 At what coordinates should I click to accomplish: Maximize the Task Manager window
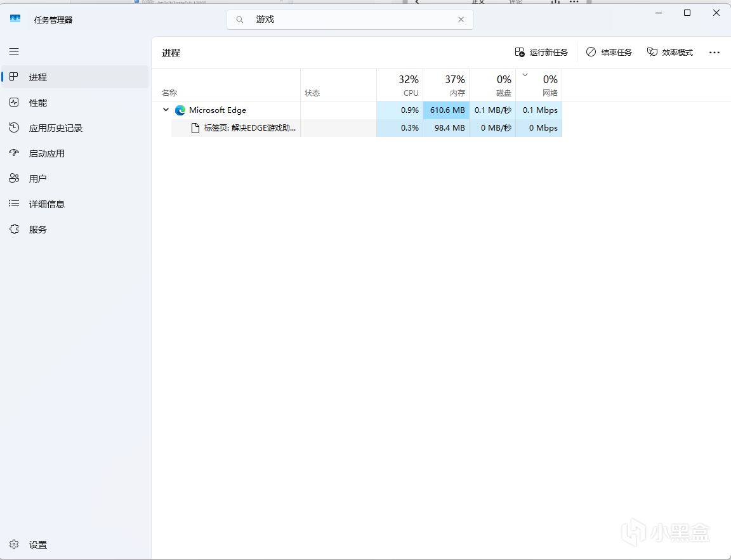pos(687,13)
